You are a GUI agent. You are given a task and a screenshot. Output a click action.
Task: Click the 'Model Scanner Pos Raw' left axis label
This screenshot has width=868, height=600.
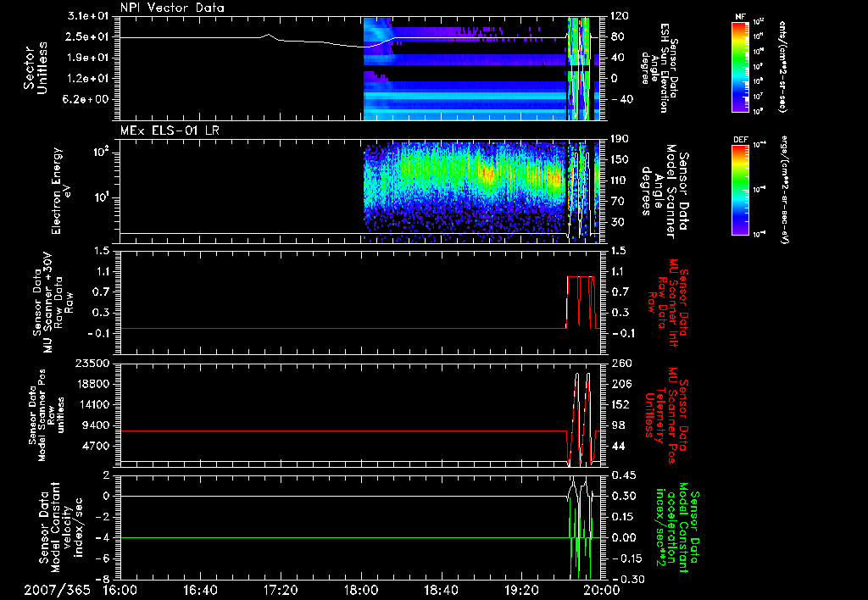pos(47,415)
